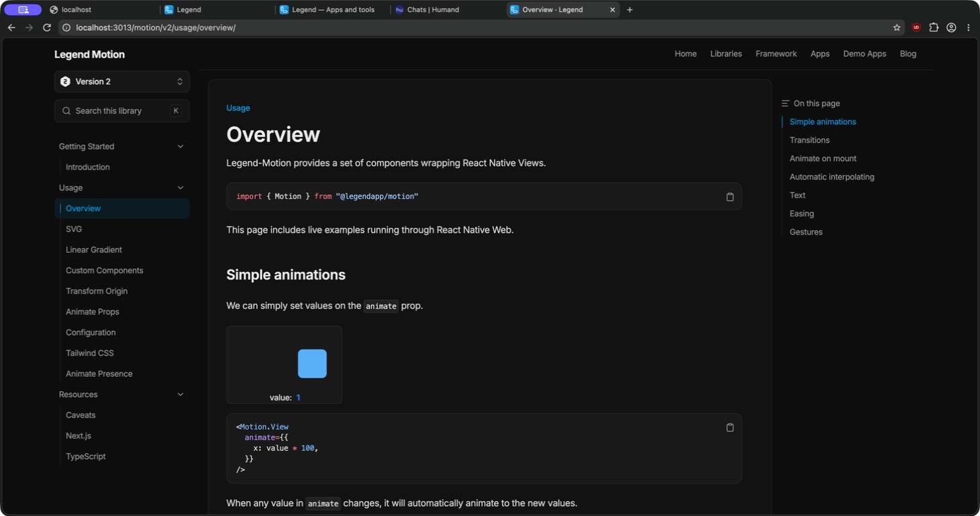Open the Blog nav link
The image size is (980, 516).
[908, 54]
